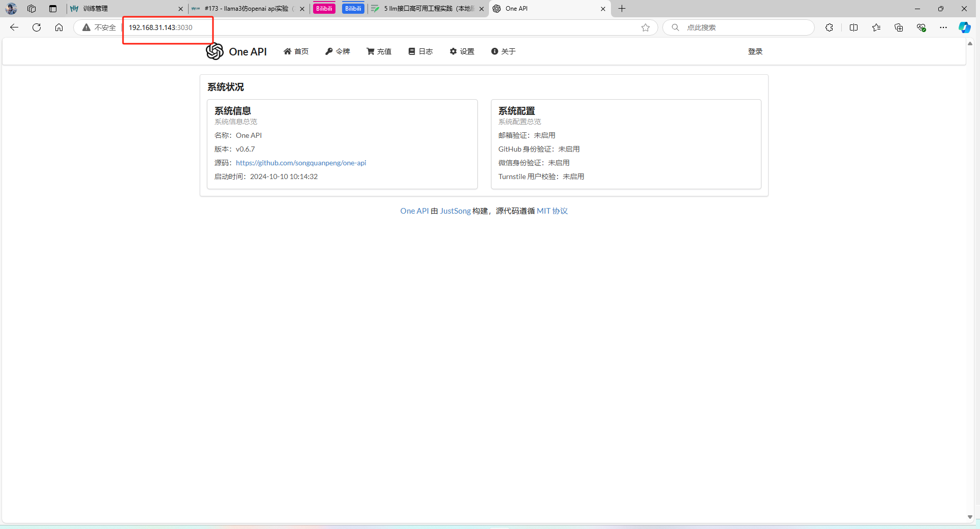Open the workspaces icon

pyautogui.click(x=32, y=9)
